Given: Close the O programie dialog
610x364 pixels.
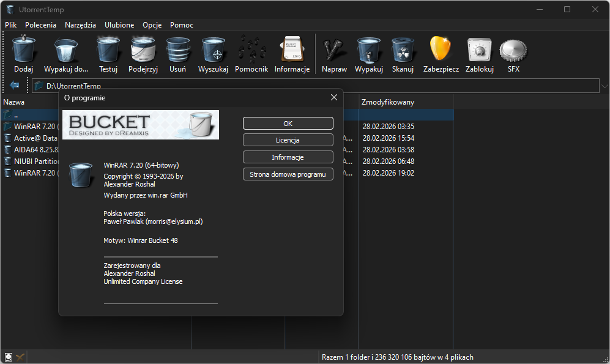Looking at the screenshot, I should coord(334,98).
